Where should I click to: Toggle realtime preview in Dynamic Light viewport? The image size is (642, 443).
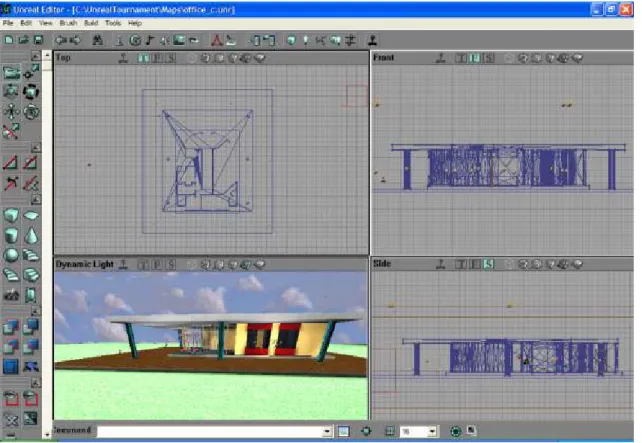click(123, 264)
